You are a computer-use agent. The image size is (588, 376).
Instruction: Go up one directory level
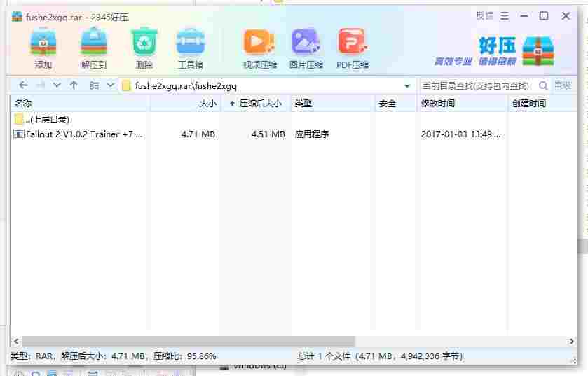[74, 85]
